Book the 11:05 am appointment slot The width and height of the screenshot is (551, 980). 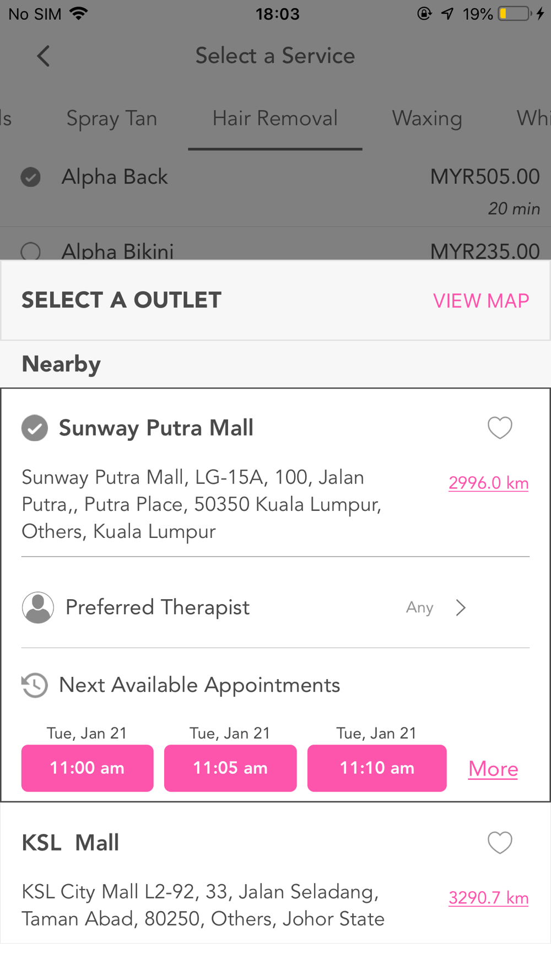pyautogui.click(x=230, y=768)
